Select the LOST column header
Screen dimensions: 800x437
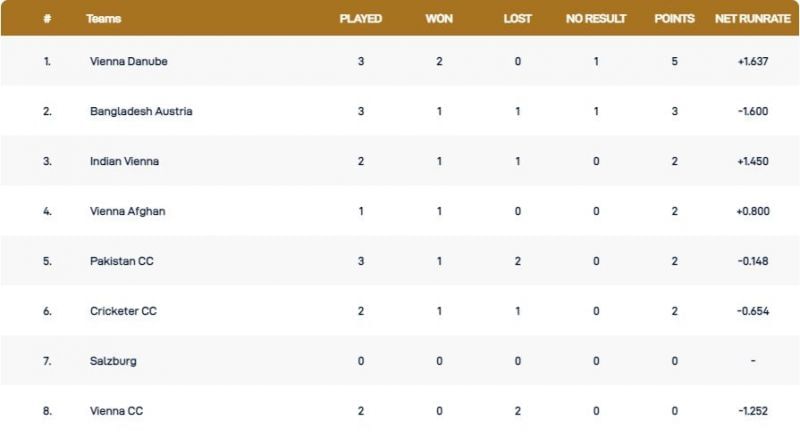click(x=517, y=19)
